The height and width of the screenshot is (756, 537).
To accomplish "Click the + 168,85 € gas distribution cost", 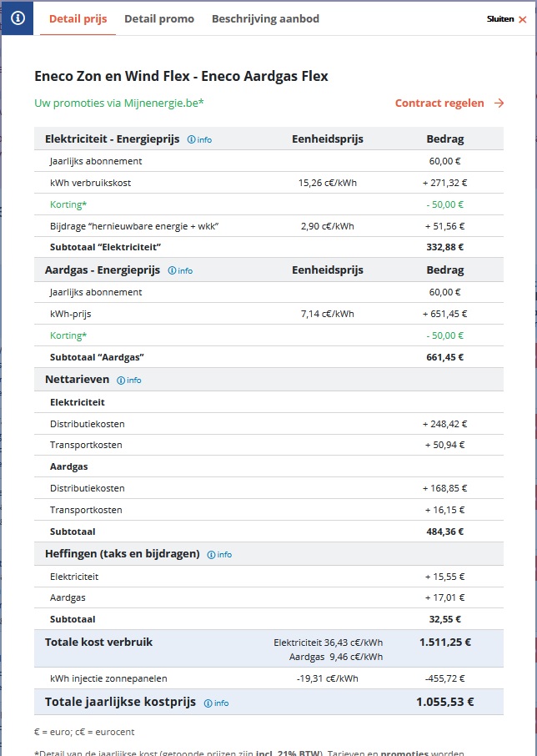I will (445, 488).
